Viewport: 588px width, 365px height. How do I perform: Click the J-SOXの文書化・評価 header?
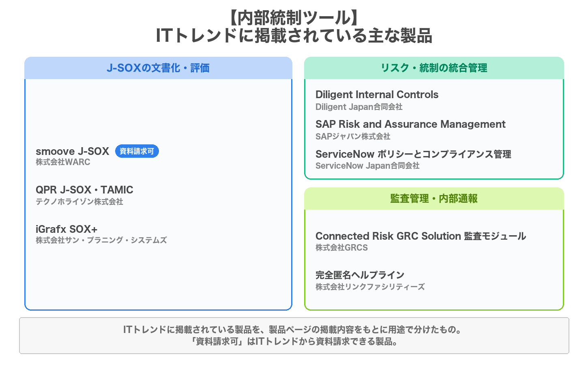point(158,68)
